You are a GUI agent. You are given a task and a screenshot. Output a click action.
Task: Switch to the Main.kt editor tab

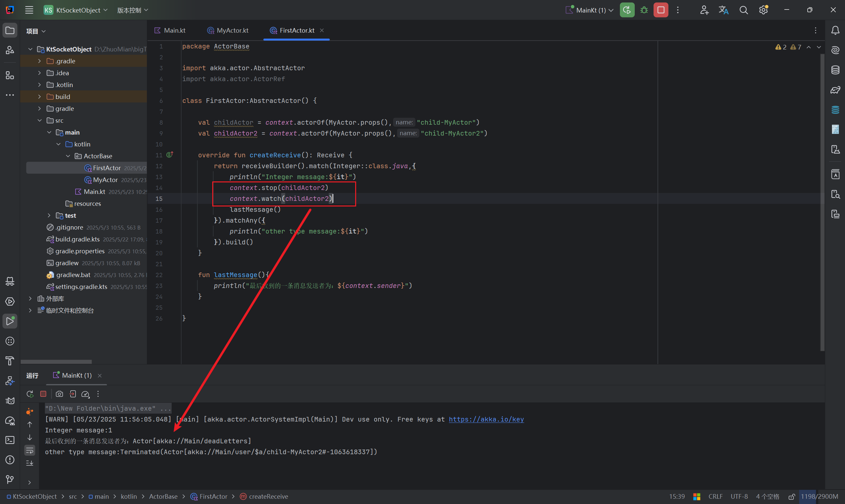click(170, 30)
